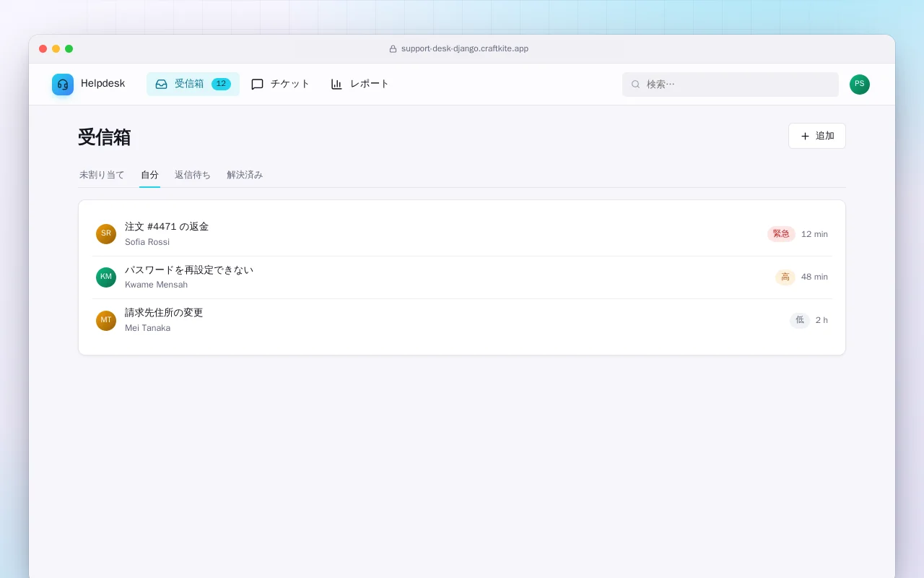Click the Helpdesk headset logo icon
This screenshot has height=578, width=924.
(x=63, y=85)
